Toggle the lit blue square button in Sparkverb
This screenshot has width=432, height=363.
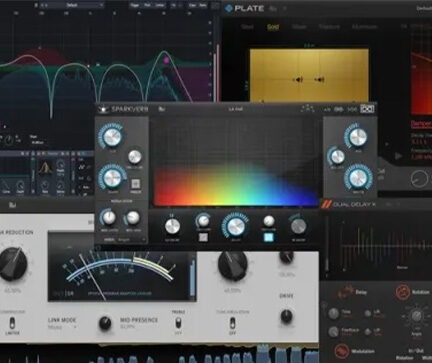click(268, 237)
